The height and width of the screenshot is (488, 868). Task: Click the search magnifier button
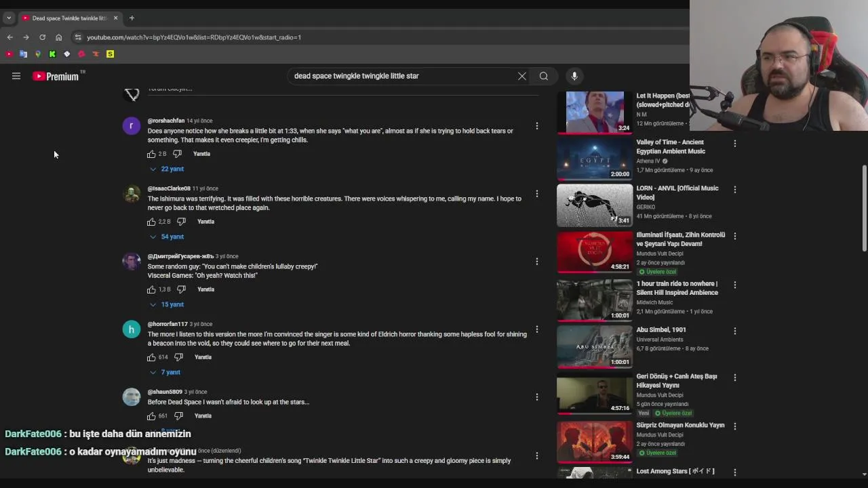coord(544,76)
